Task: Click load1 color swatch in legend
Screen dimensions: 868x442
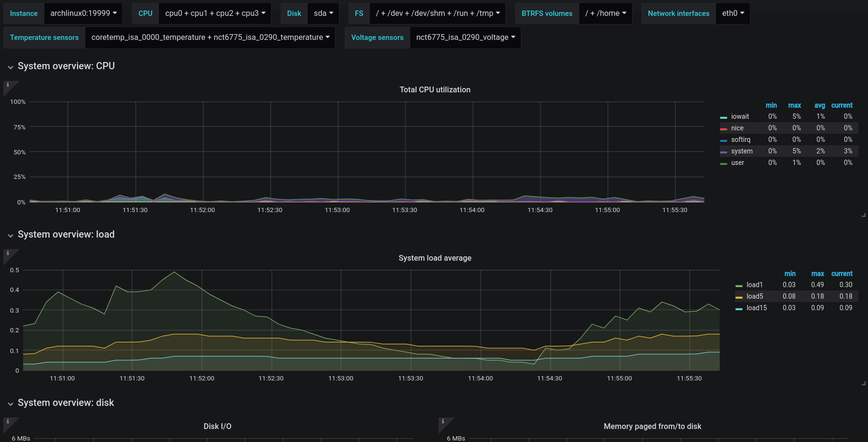Action: coord(739,286)
